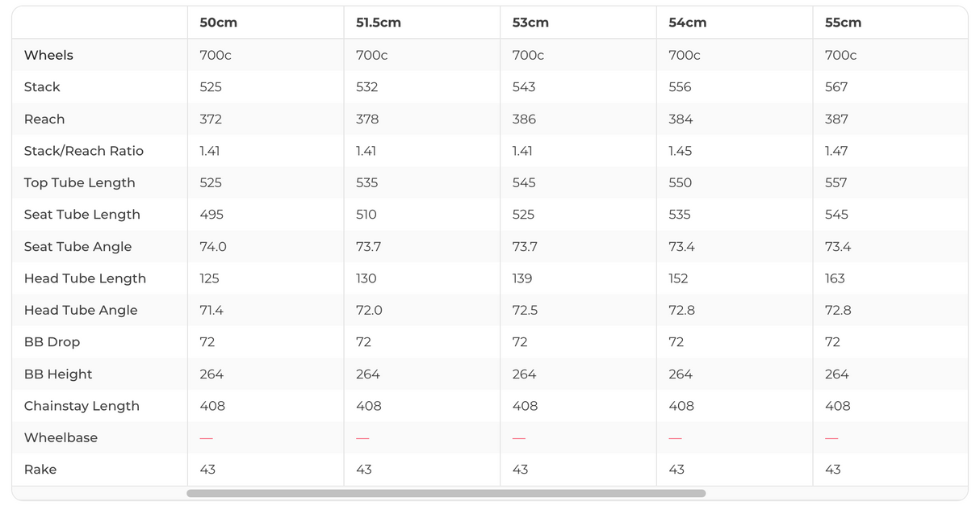
Task: Select the 54cm Head Tube Length value 152
Action: (678, 278)
